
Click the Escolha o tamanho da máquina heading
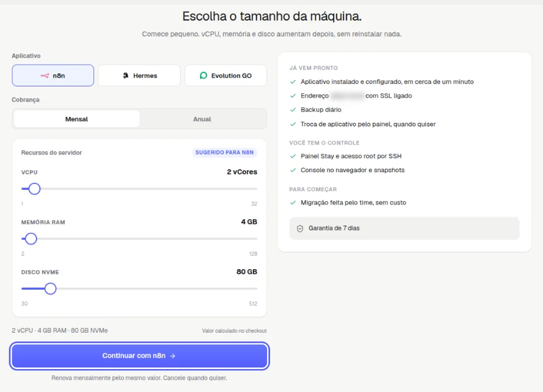click(272, 16)
